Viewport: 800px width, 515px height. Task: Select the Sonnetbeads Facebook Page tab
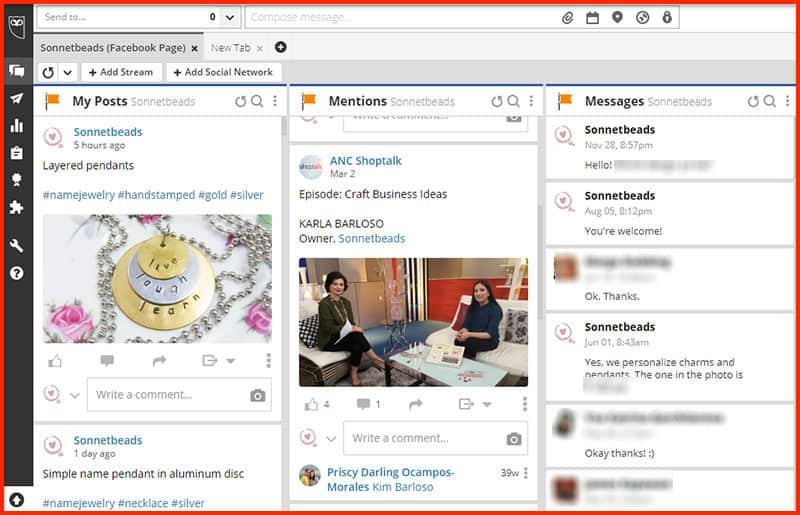click(113, 47)
